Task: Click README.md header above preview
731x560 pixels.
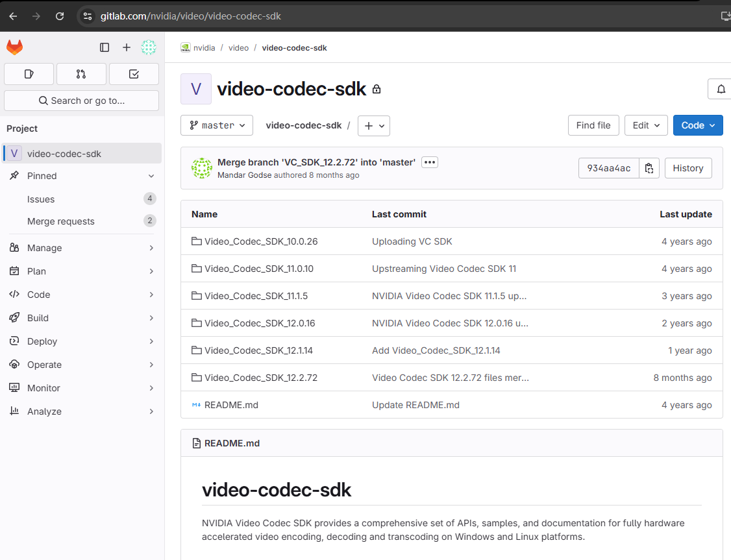Action: (232, 443)
